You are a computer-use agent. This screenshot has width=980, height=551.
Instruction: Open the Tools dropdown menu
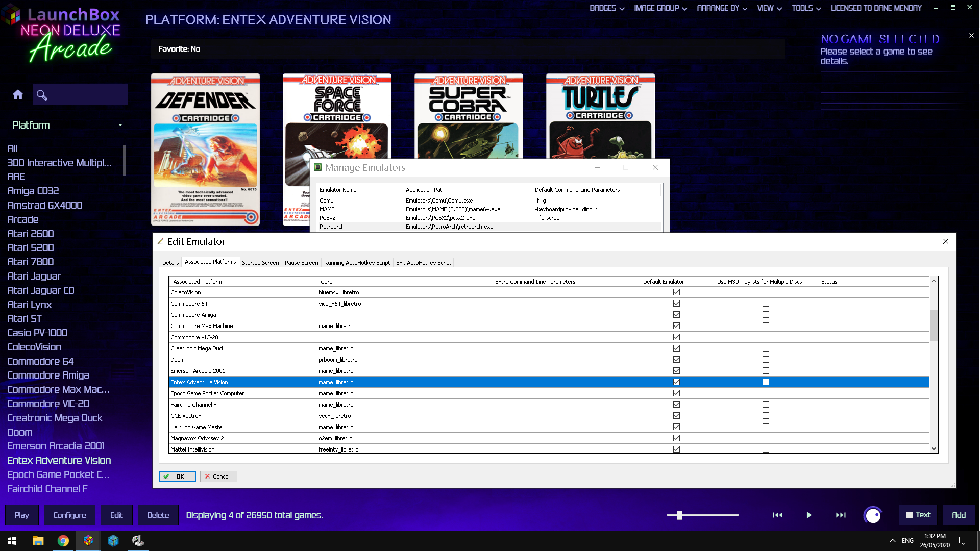pos(806,8)
